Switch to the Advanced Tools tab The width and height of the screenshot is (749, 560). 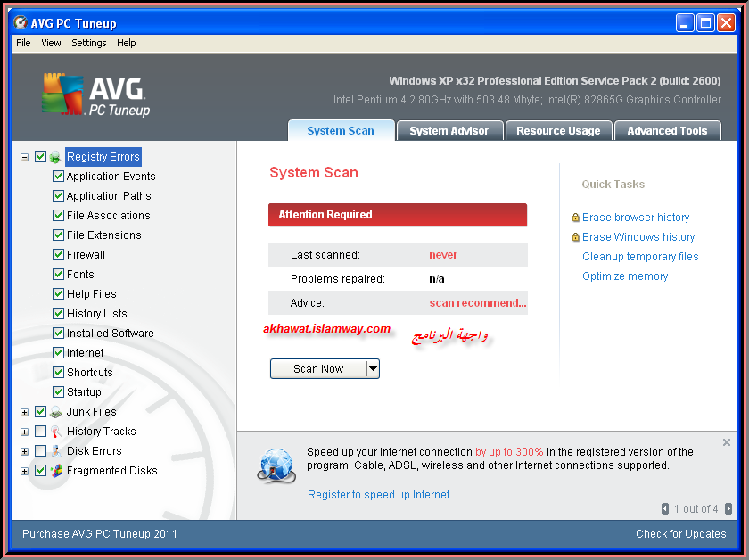(x=667, y=130)
